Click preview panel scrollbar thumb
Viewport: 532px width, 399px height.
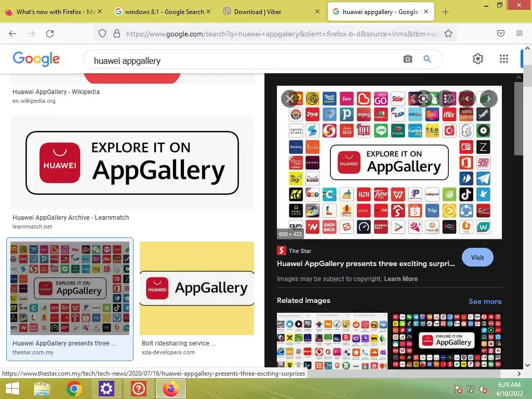[x=518, y=118]
